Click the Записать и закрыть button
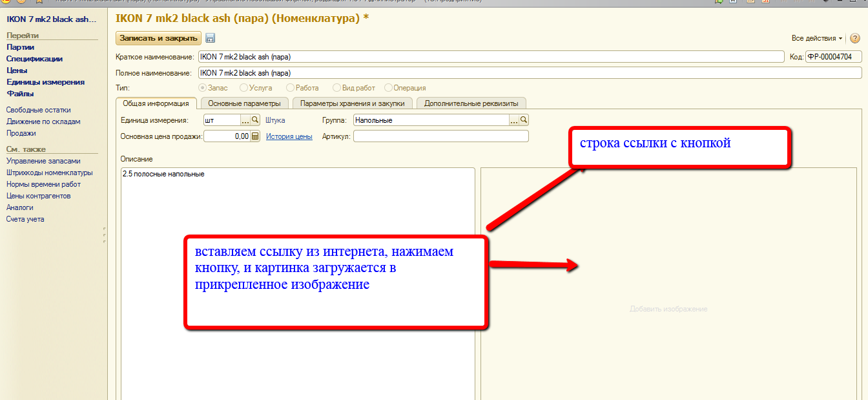 coord(158,38)
